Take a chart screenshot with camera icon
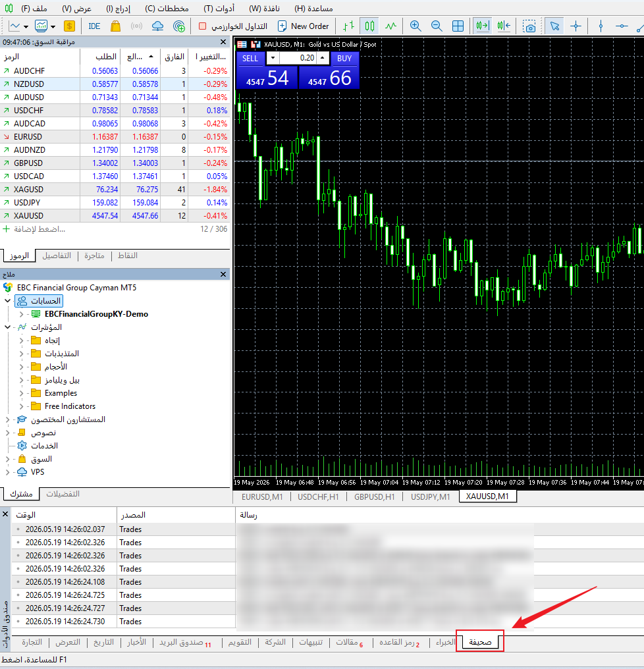Image resolution: width=644 pixels, height=669 pixels. pos(529,26)
